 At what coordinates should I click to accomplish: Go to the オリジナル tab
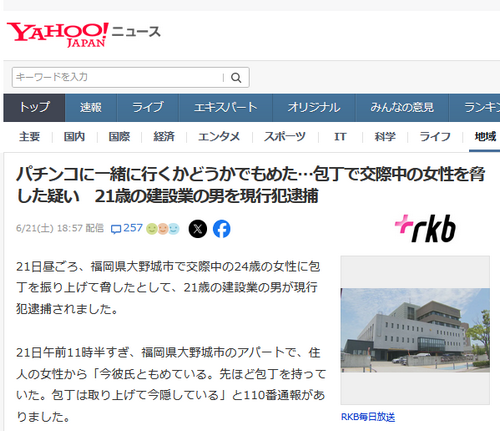pos(314,108)
